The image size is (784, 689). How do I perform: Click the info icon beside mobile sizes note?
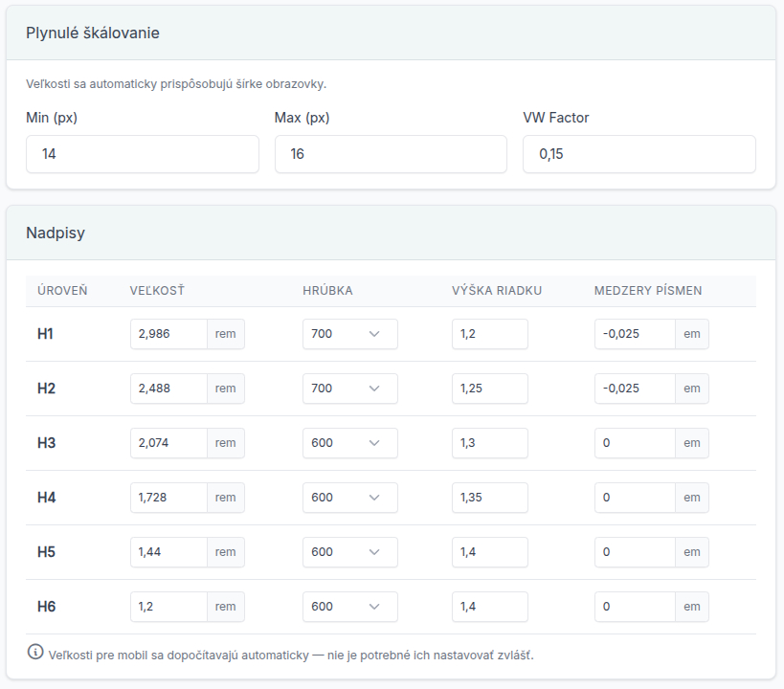coord(35,652)
